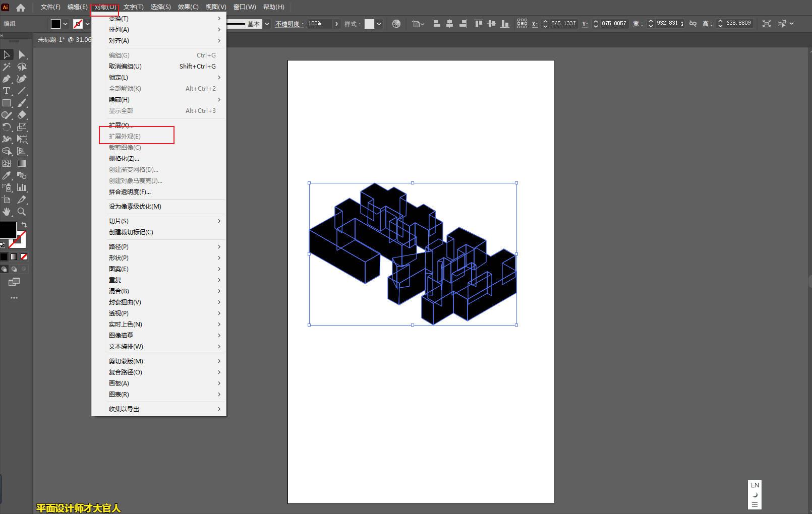Click 创建裁切标记(C) entry
This screenshot has height=514, width=812.
tap(159, 232)
